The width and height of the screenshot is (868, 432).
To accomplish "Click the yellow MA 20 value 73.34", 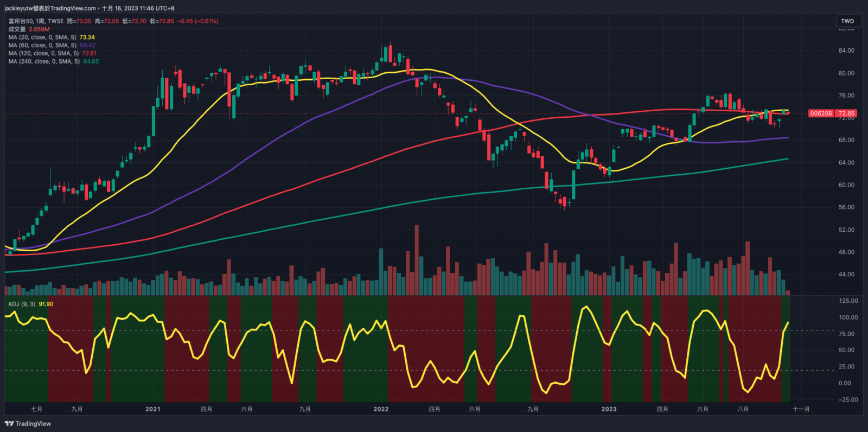I will 87,37.
